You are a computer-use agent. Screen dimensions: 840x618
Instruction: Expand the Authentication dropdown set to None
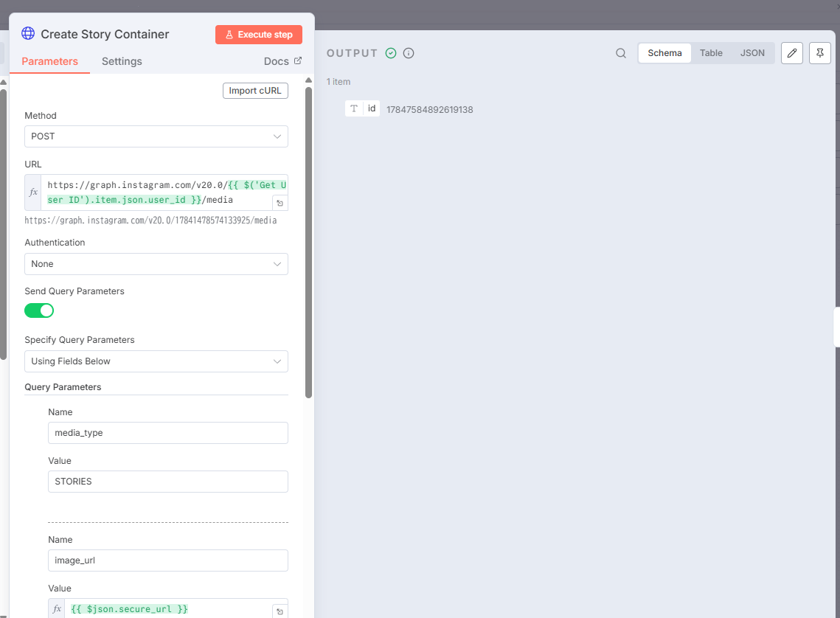(x=156, y=264)
